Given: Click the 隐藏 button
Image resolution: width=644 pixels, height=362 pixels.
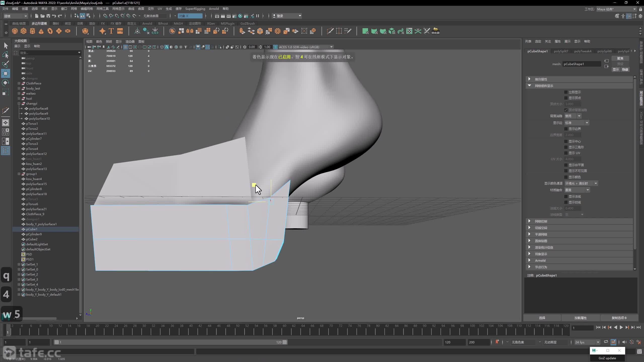Looking at the screenshot, I should click(x=625, y=70).
